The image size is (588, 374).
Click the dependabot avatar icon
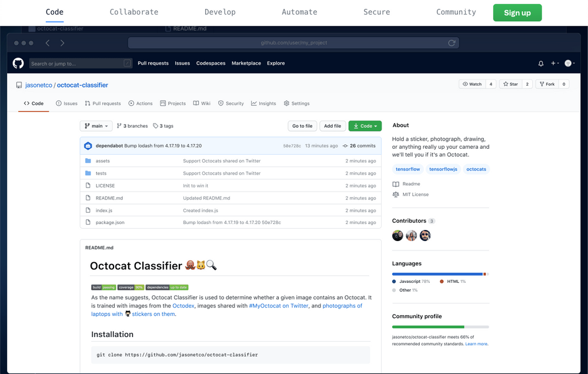coord(88,145)
